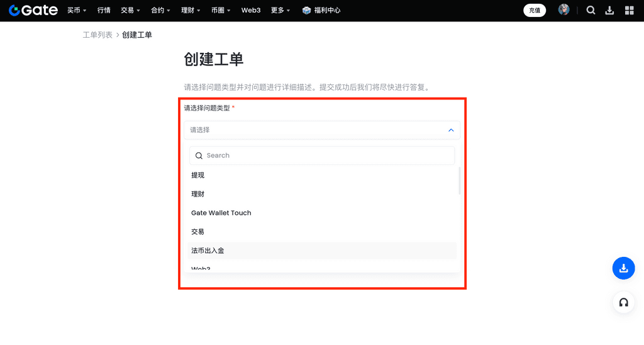Select the 法币出入金 option
This screenshot has width=644, height=345.
click(x=208, y=251)
